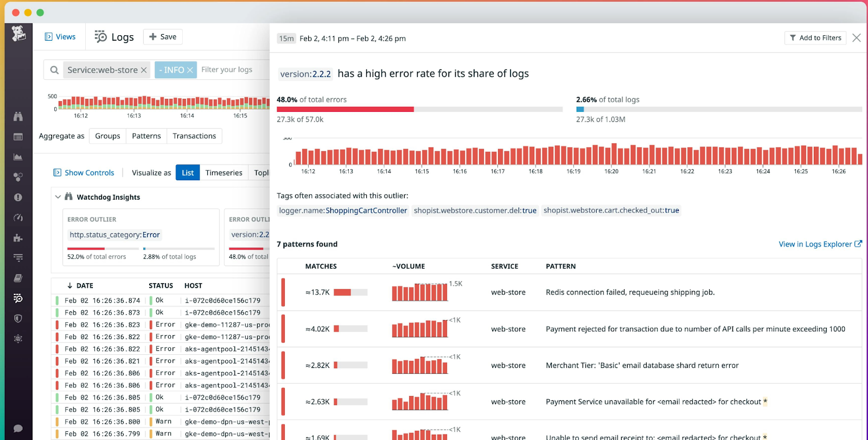
Task: Open the Views side panel
Action: pyautogui.click(x=60, y=37)
